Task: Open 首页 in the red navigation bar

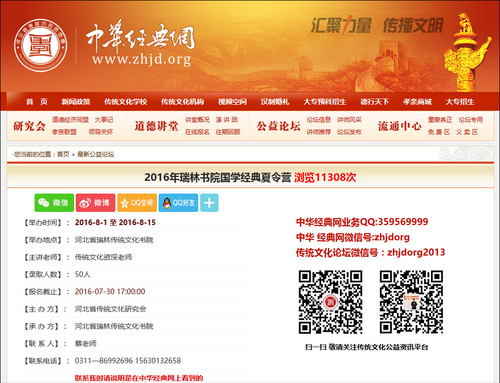Action: tap(37, 102)
